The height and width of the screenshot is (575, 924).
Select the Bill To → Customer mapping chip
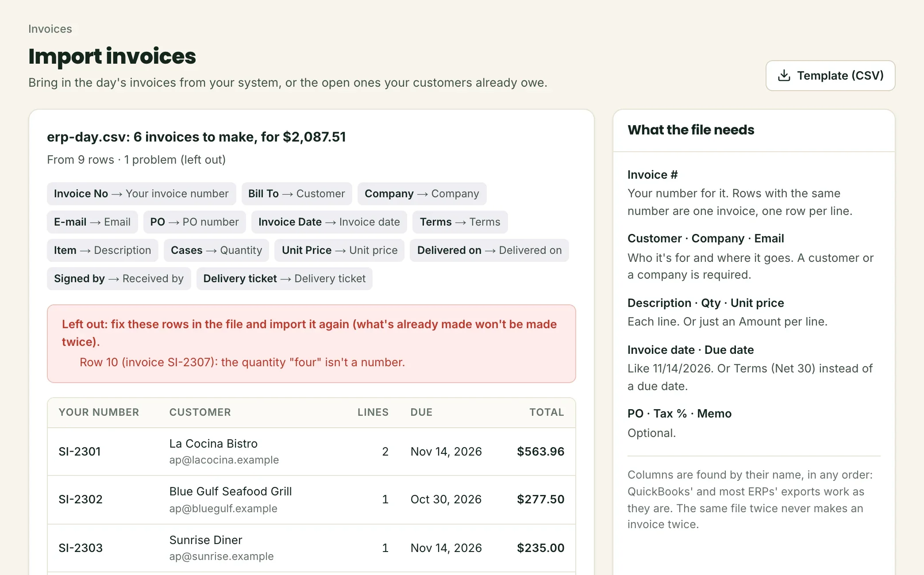[296, 194]
